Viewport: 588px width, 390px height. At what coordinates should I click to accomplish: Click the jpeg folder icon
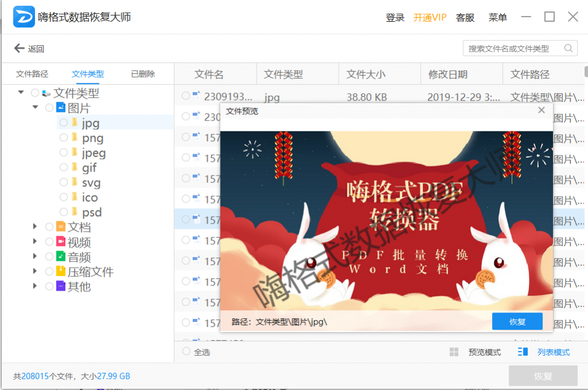tap(75, 152)
